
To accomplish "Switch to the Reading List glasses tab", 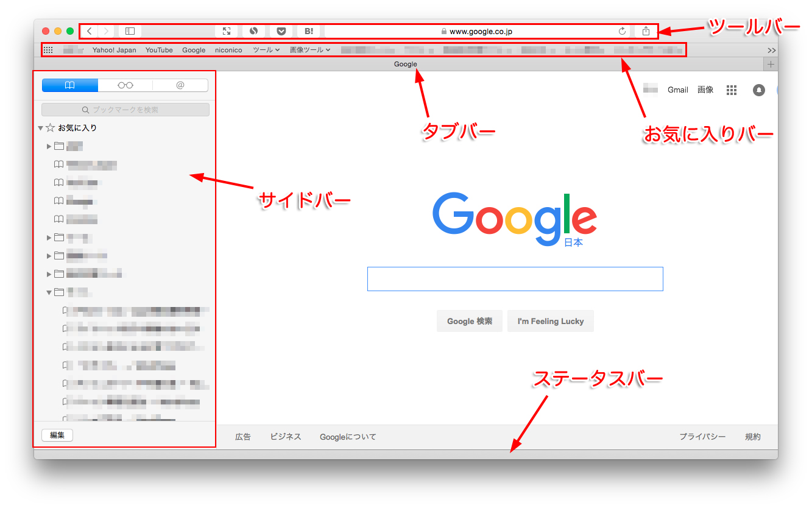I will click(125, 85).
